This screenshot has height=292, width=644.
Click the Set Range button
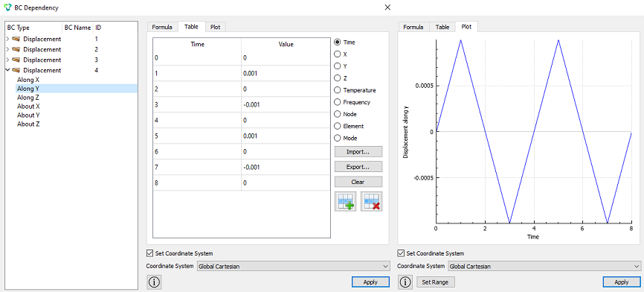coord(436,282)
